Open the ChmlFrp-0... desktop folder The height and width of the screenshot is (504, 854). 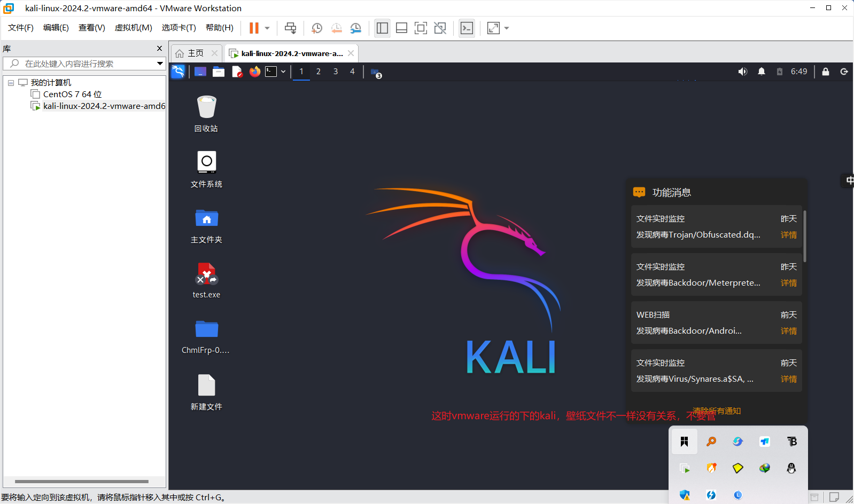(x=206, y=336)
